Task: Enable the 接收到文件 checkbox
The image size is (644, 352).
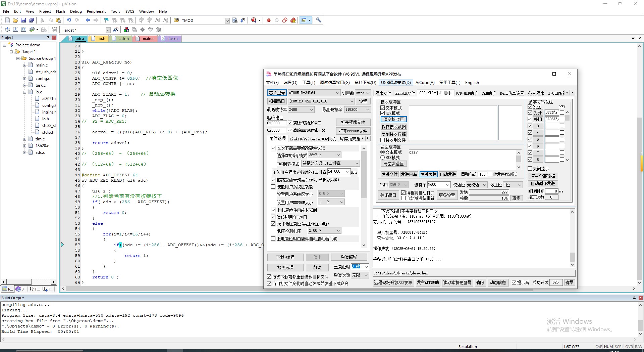Action: [x=382, y=140]
